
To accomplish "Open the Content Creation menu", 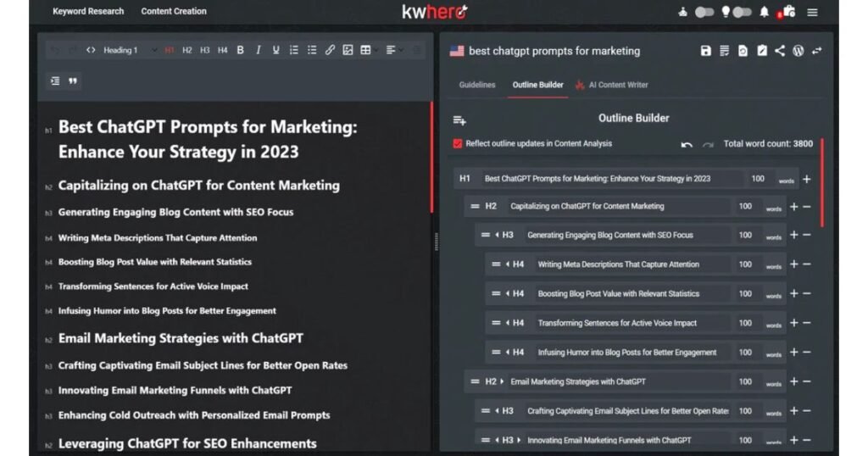I will pos(174,11).
